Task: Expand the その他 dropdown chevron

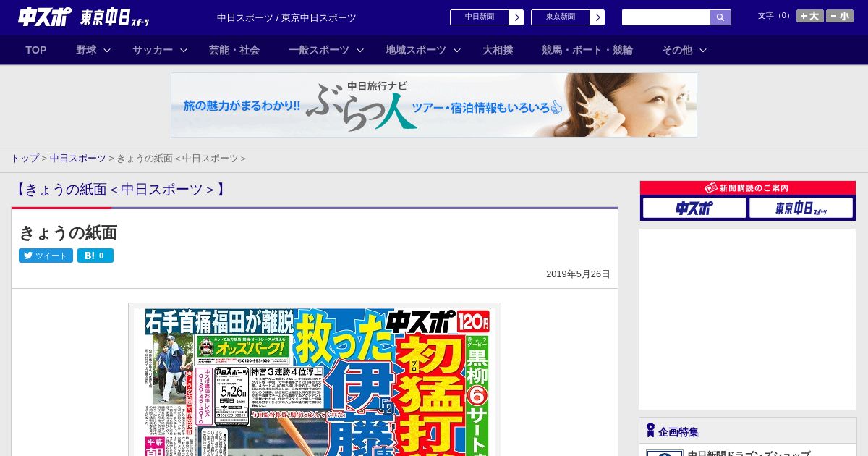Action: pyautogui.click(x=703, y=50)
